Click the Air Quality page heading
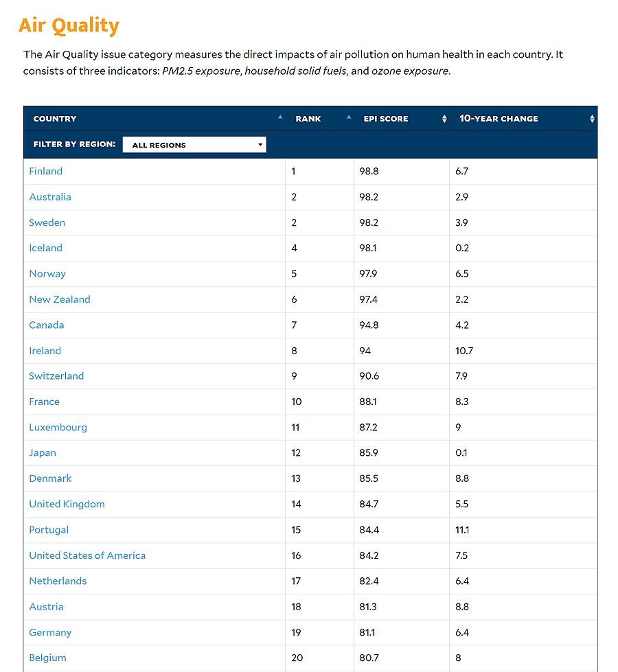The width and height of the screenshot is (618, 672). point(69,25)
